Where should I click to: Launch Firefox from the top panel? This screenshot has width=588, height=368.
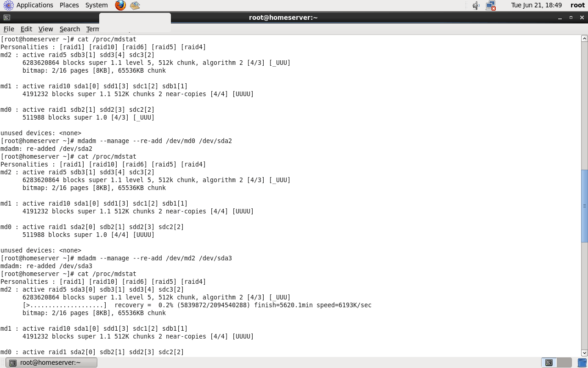pyautogui.click(x=120, y=5)
